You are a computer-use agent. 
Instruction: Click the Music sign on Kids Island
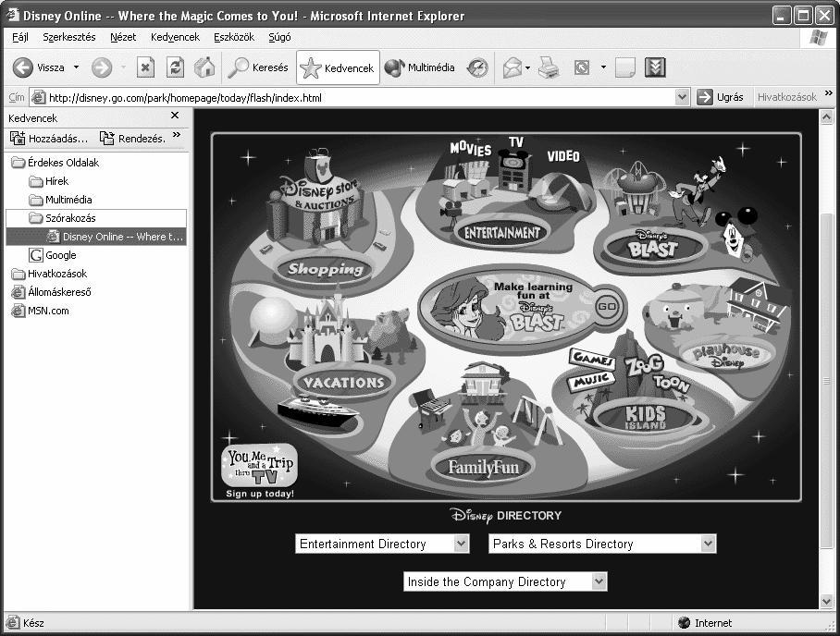coord(591,380)
